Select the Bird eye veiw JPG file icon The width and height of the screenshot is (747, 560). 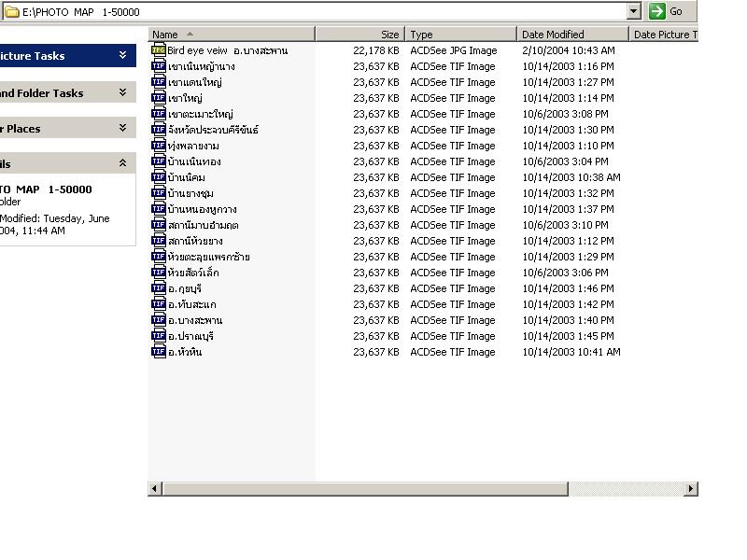[159, 50]
